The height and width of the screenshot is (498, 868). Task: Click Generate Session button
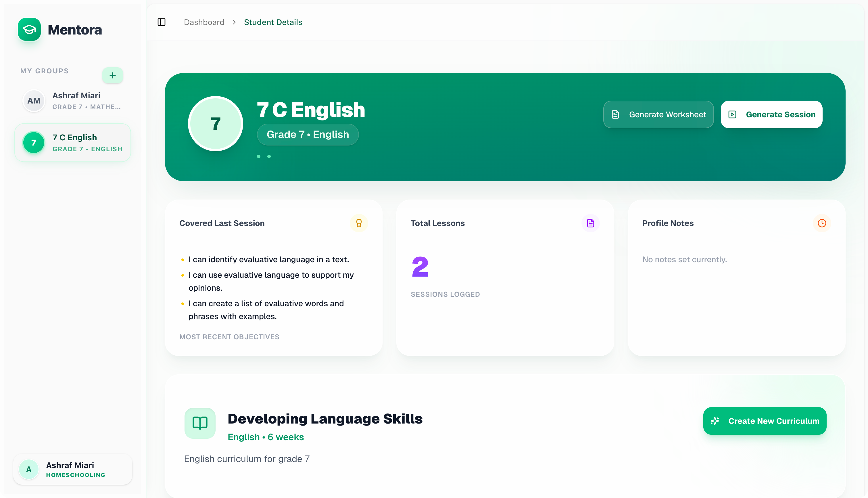click(x=771, y=115)
